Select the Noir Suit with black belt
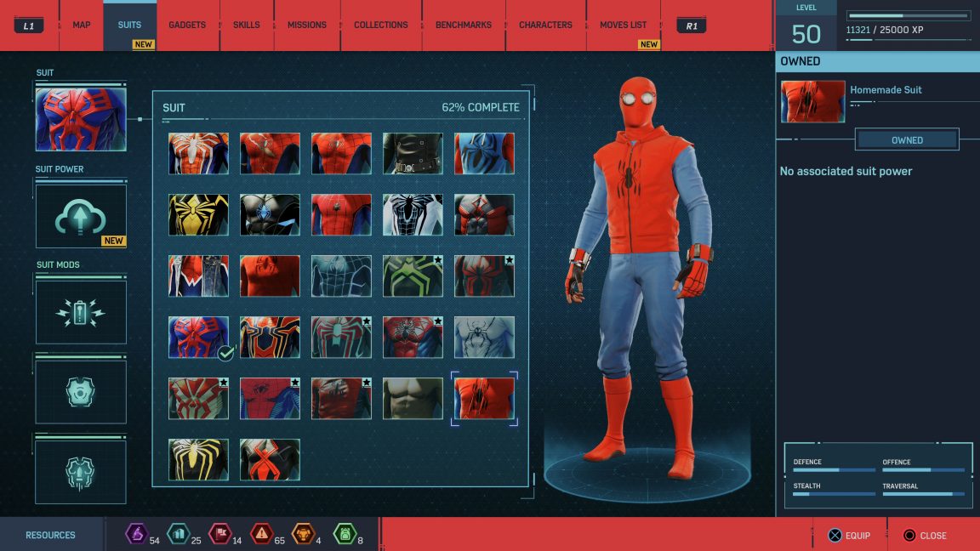 click(x=413, y=153)
